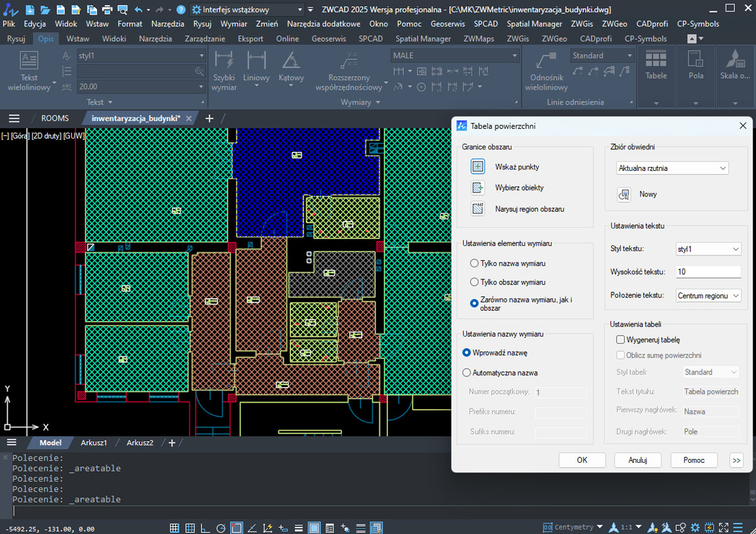Select Wprowadź nazwę radio button
The height and width of the screenshot is (534, 756).
click(467, 352)
